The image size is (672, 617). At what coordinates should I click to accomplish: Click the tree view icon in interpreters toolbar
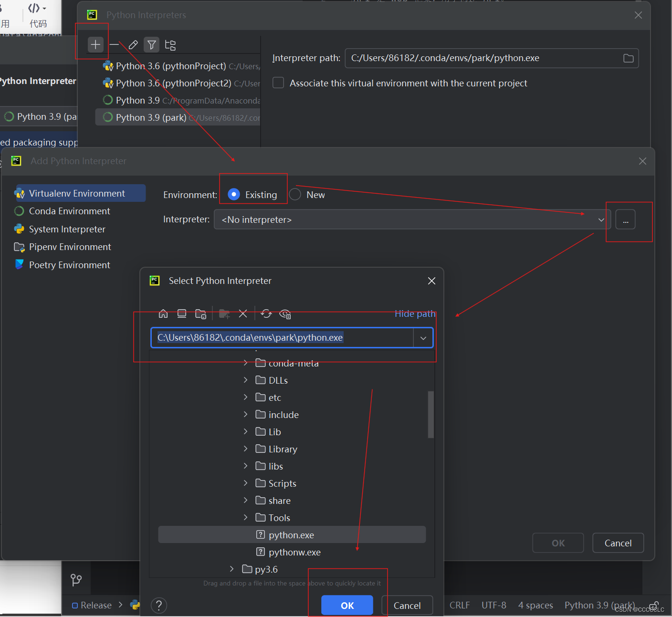coord(170,44)
